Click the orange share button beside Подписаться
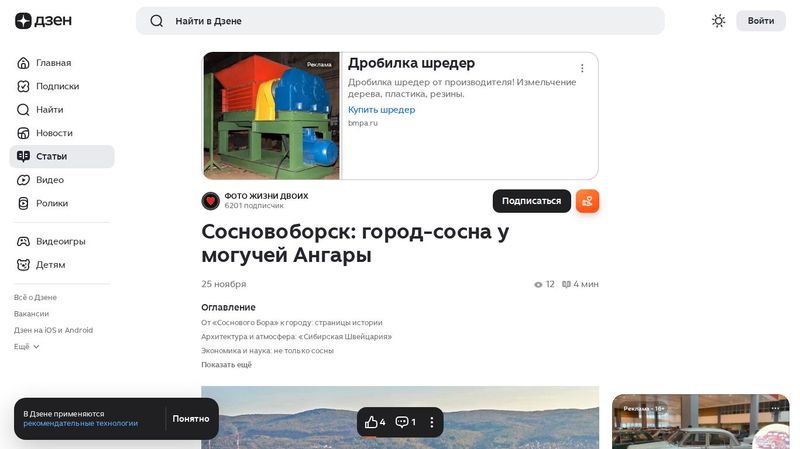Image resolution: width=800 pixels, height=449 pixels. point(587,201)
